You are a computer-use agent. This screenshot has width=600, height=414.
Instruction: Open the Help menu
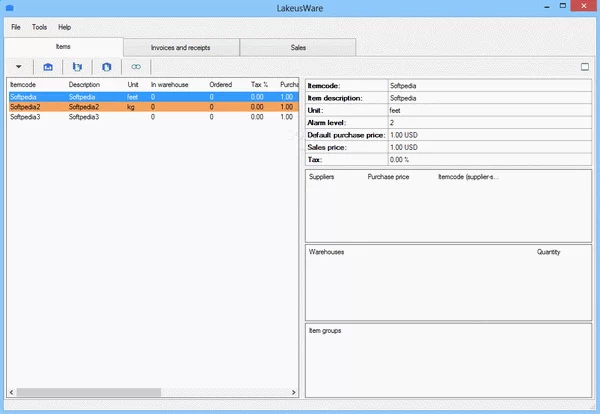pyautogui.click(x=64, y=27)
